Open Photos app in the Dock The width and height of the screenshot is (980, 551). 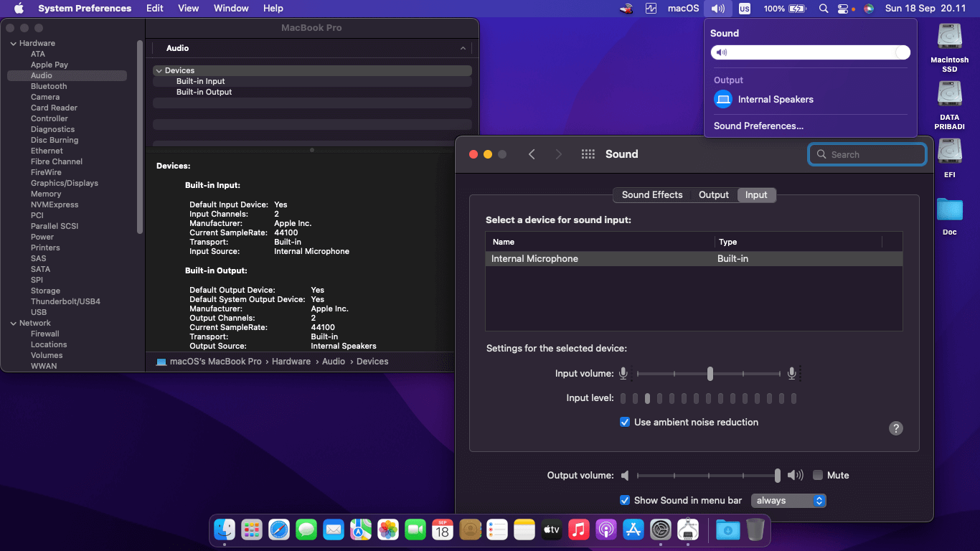coord(388,530)
